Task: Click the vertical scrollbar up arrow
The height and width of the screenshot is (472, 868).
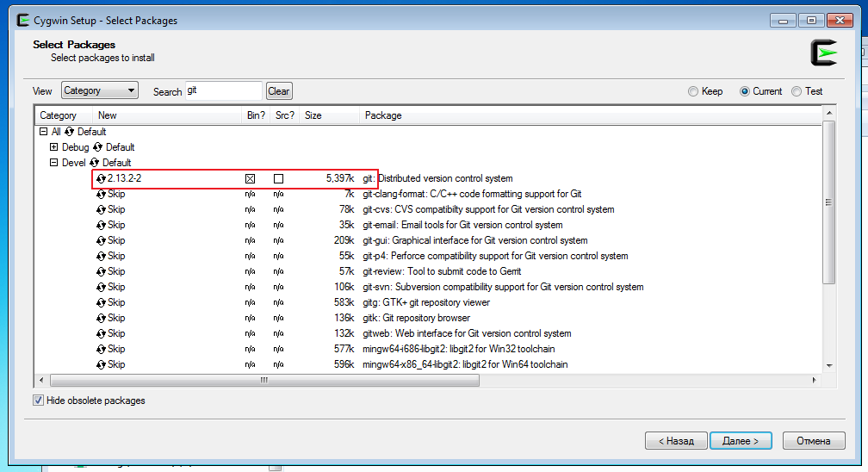Action: pos(828,113)
